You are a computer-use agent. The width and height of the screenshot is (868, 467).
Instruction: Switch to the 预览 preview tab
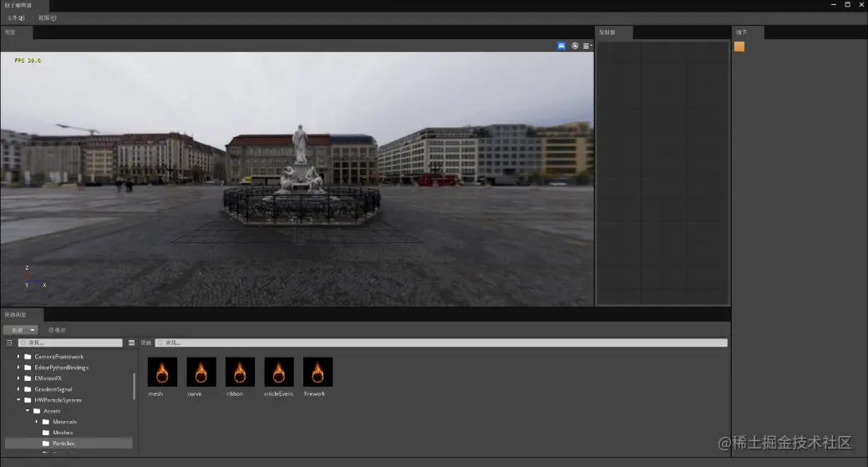coord(16,32)
